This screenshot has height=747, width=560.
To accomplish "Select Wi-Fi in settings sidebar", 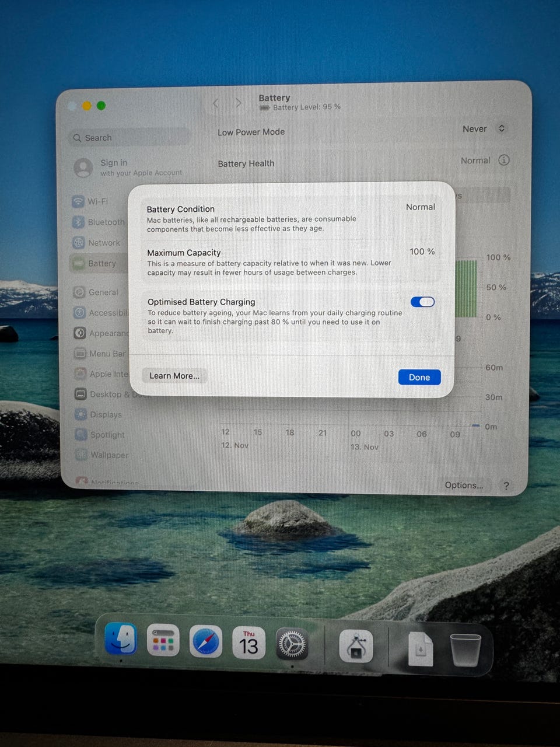I will (97, 201).
